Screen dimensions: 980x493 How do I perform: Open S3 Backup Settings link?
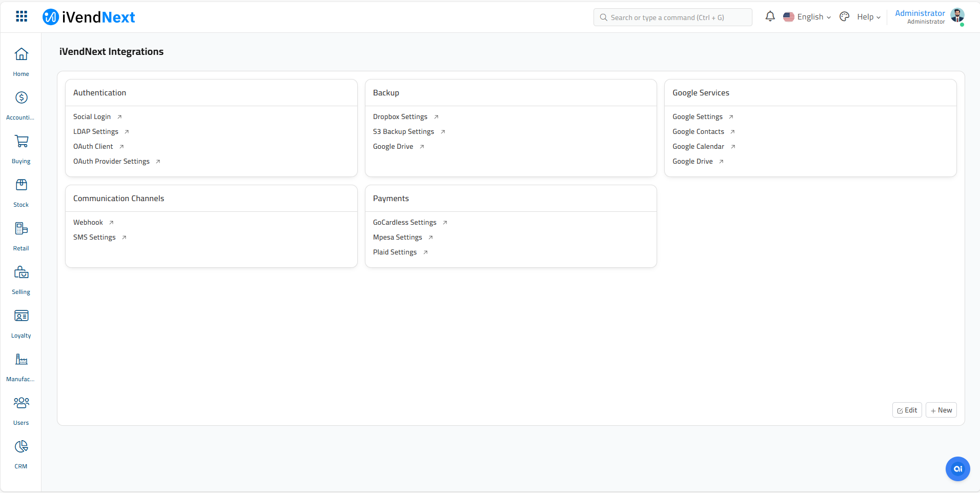coord(403,132)
